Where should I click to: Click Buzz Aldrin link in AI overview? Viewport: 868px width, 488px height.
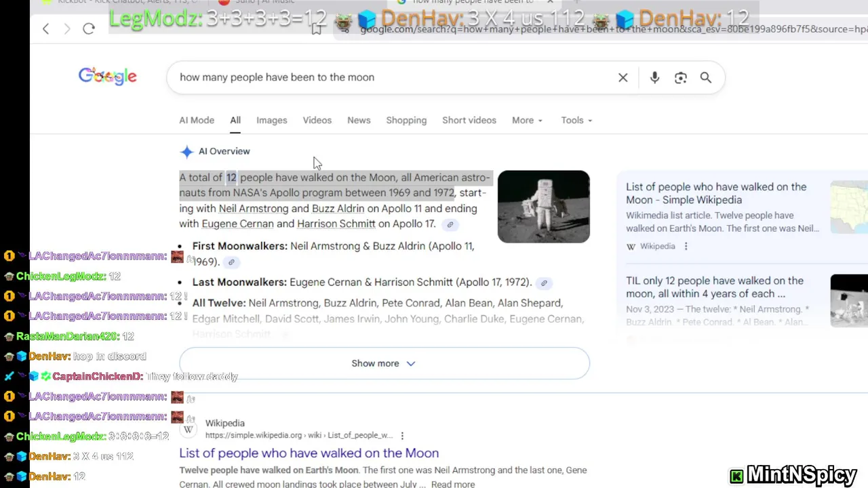pos(338,209)
